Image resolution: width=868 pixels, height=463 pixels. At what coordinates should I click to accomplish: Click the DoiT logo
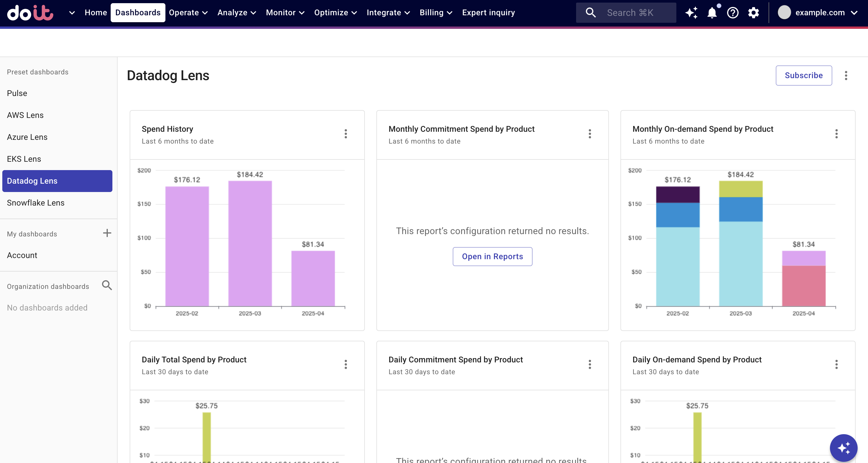pos(30,13)
